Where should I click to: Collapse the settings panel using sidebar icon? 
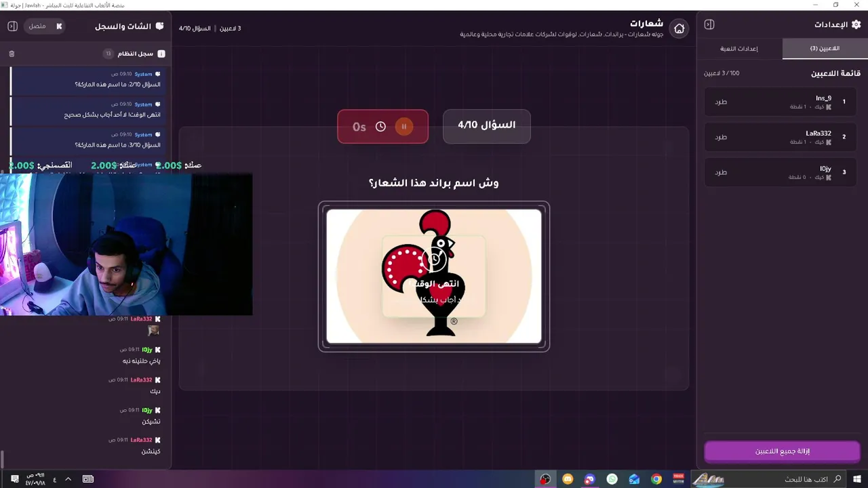pos(709,24)
